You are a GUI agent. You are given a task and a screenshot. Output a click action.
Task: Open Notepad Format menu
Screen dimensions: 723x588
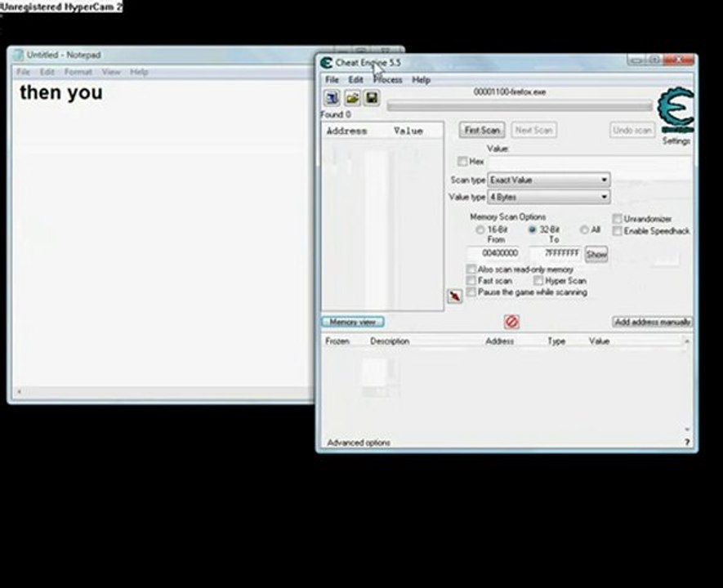coord(78,72)
